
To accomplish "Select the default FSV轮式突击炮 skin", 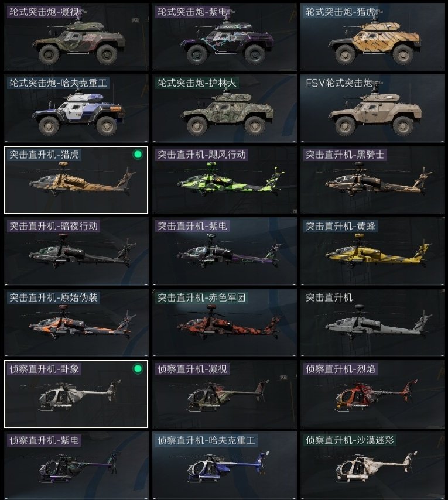I will [372, 108].
